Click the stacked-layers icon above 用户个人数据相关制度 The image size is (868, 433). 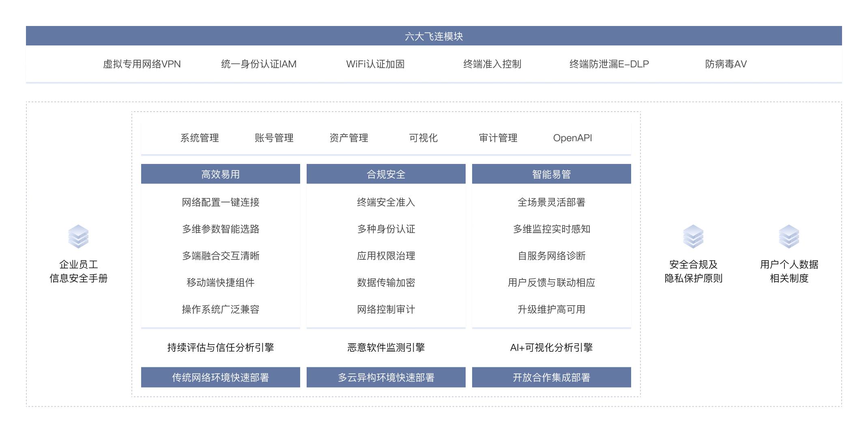789,236
